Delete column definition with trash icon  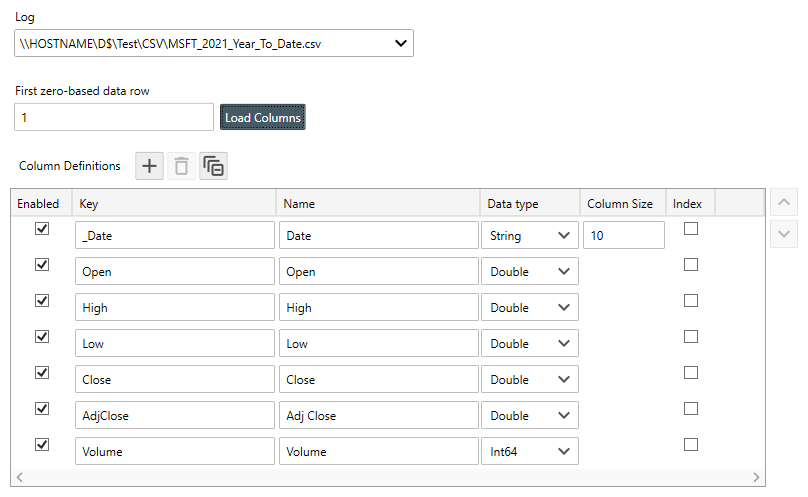click(x=181, y=166)
